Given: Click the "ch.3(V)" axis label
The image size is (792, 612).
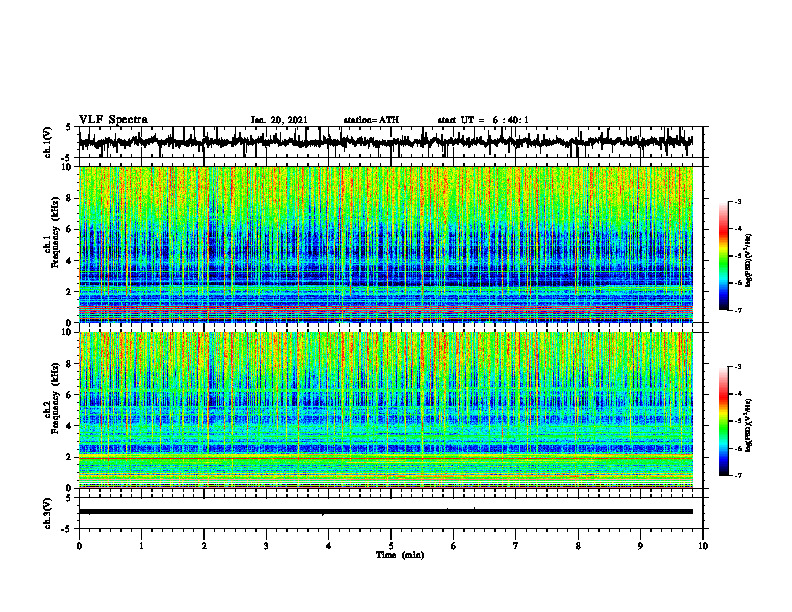Looking at the screenshot, I should click(x=48, y=513).
